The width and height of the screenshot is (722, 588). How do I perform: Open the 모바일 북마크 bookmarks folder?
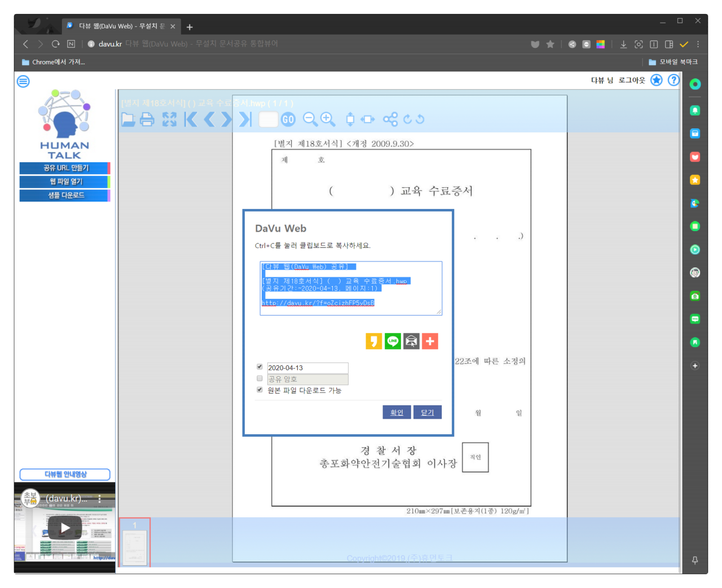[x=673, y=62]
